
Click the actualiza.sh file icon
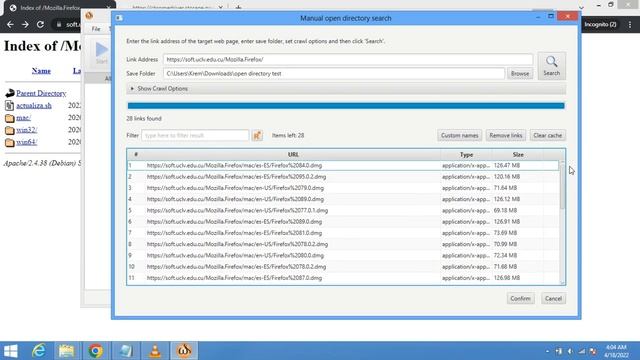tap(9, 106)
